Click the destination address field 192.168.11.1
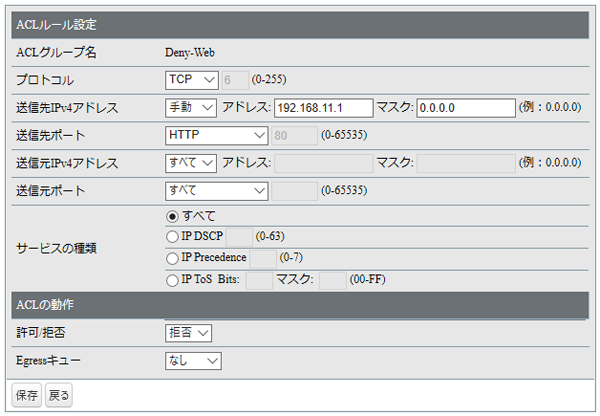The width and height of the screenshot is (600, 416). point(322,107)
